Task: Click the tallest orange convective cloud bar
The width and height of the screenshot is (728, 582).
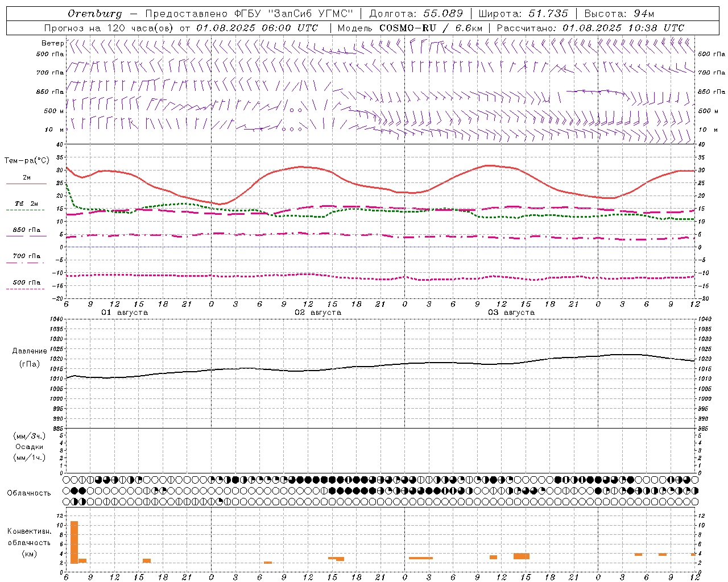Action: click(74, 542)
